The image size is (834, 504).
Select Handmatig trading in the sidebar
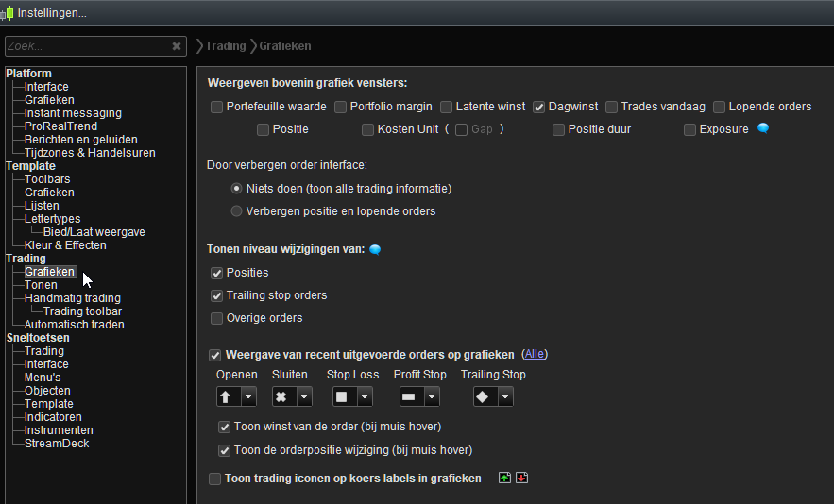(72, 298)
